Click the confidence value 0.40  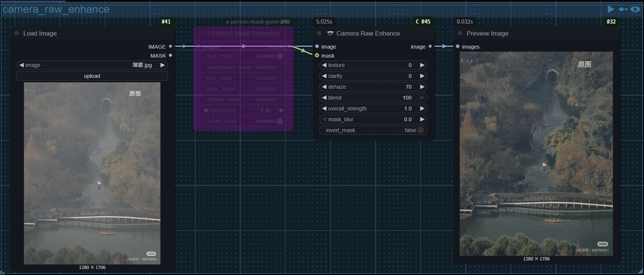(x=266, y=110)
